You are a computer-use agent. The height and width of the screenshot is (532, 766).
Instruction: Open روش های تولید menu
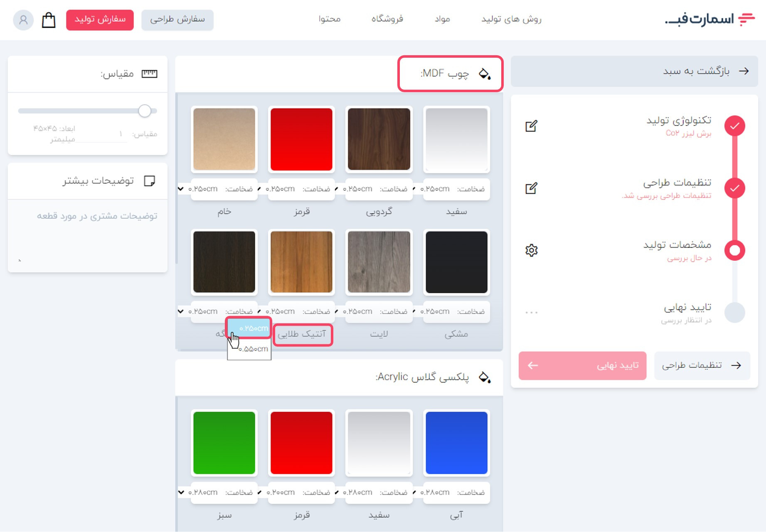tap(511, 19)
